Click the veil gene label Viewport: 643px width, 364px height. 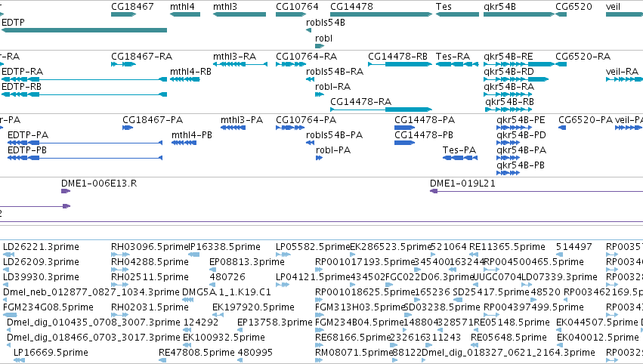(x=613, y=7)
